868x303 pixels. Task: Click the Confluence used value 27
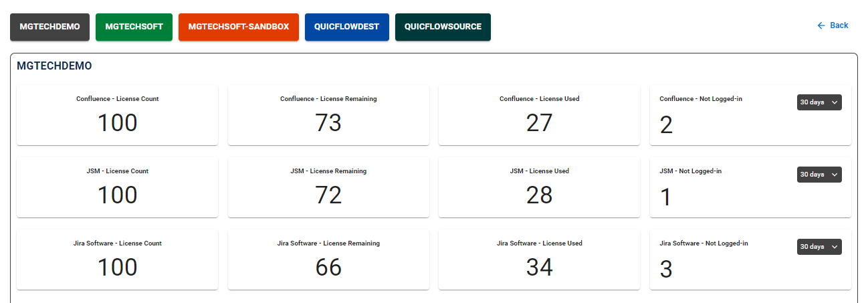pyautogui.click(x=540, y=123)
